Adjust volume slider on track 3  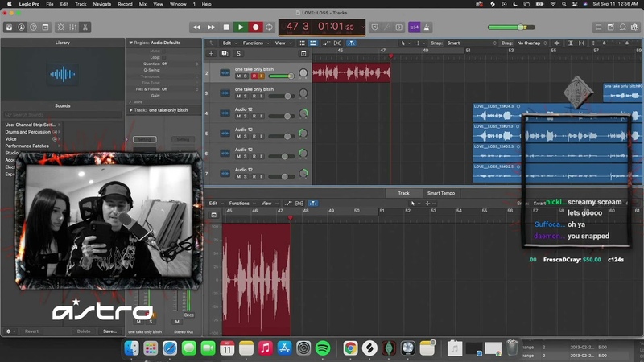pyautogui.click(x=281, y=96)
